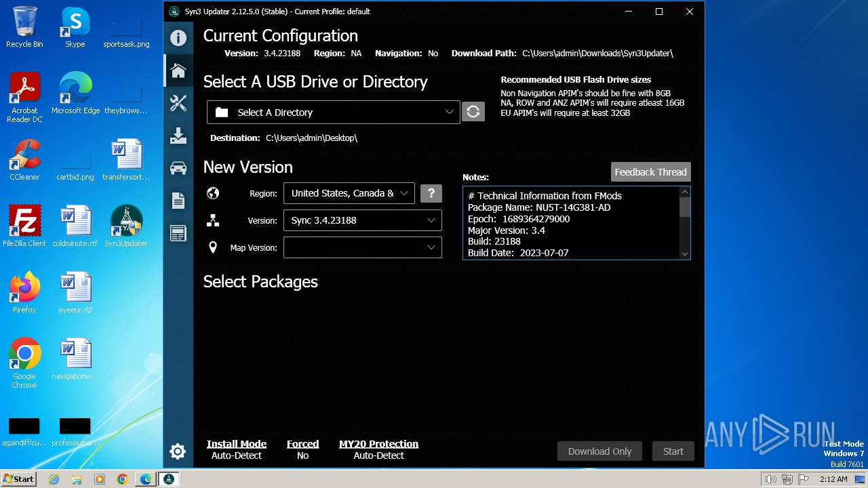Select Syn3Updater desktop shortcut
The image size is (868, 488).
(x=126, y=226)
